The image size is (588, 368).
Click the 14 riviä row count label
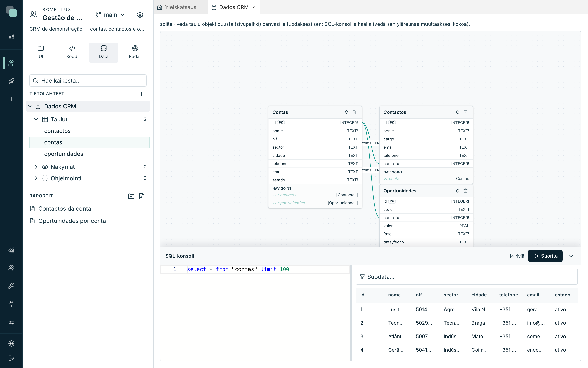(x=517, y=256)
